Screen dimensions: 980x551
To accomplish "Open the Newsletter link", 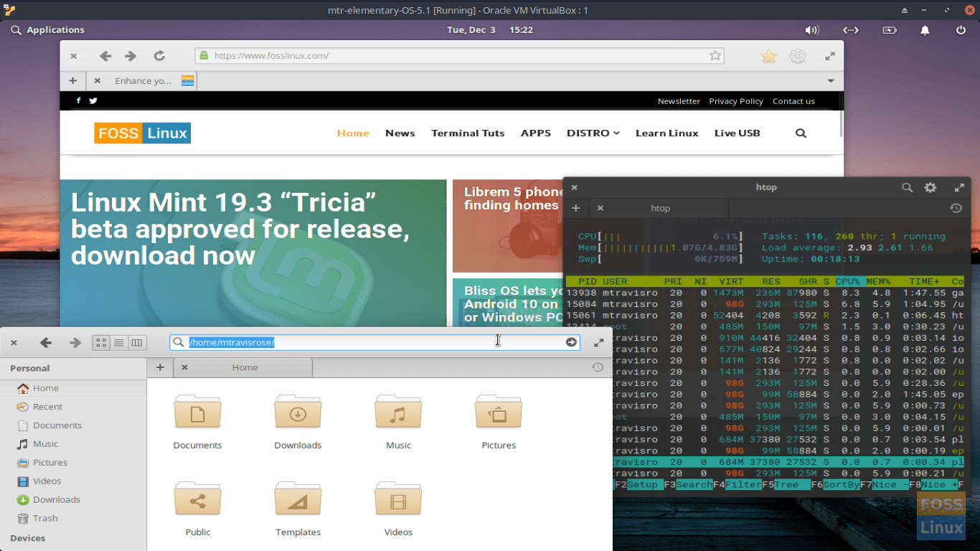I will 679,101.
